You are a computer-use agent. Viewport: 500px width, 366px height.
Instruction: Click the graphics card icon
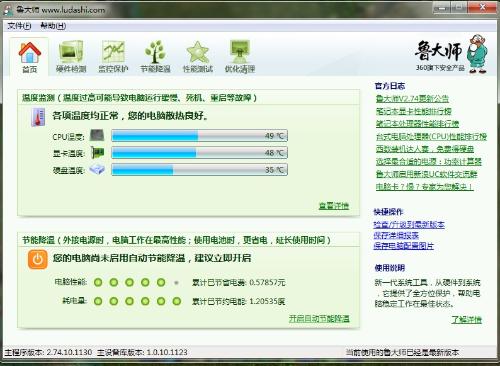pyautogui.click(x=97, y=153)
